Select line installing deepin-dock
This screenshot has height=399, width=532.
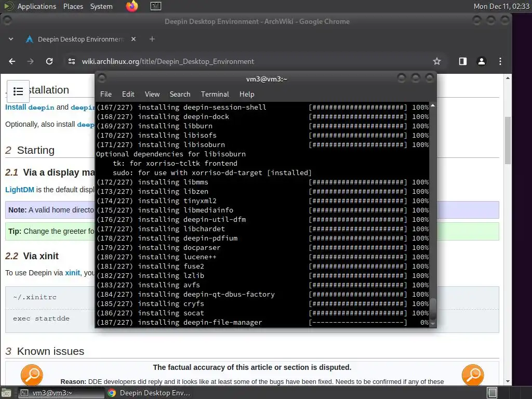(262, 116)
